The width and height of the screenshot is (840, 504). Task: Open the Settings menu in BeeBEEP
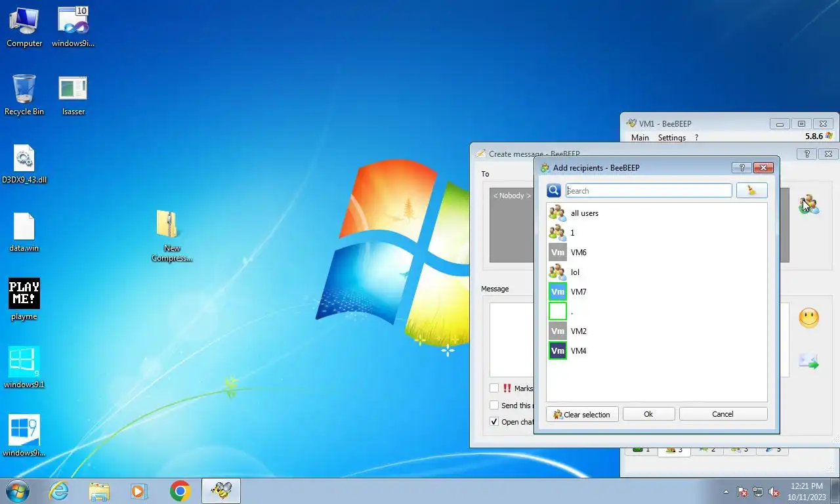[x=672, y=138]
